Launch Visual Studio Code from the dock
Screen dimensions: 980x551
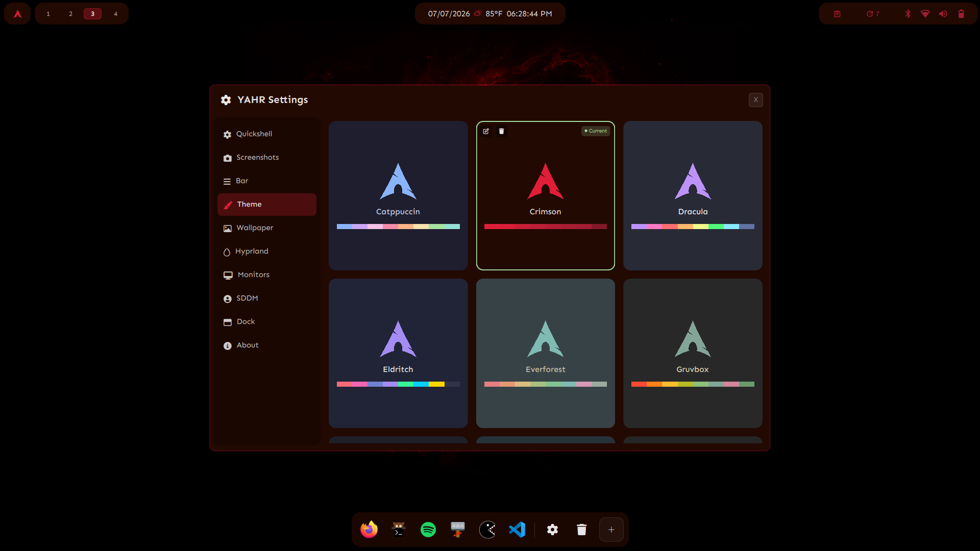pos(517,530)
